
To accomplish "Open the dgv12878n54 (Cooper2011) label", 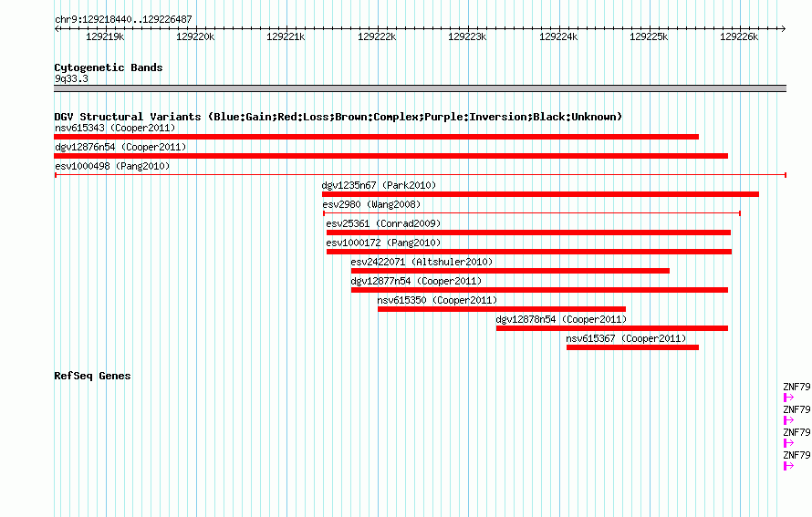I will (561, 319).
